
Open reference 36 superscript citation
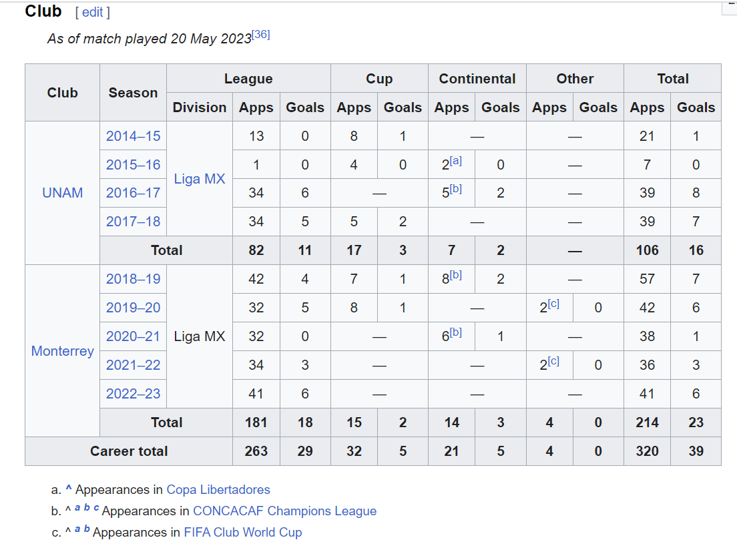point(260,34)
